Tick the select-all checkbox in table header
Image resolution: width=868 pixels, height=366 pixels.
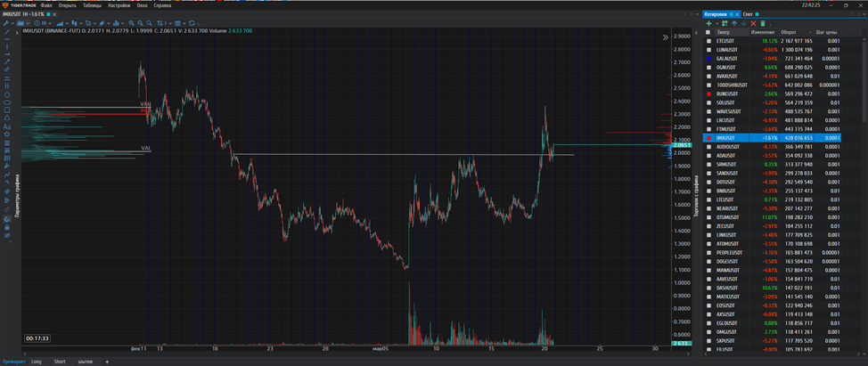pyautogui.click(x=708, y=32)
